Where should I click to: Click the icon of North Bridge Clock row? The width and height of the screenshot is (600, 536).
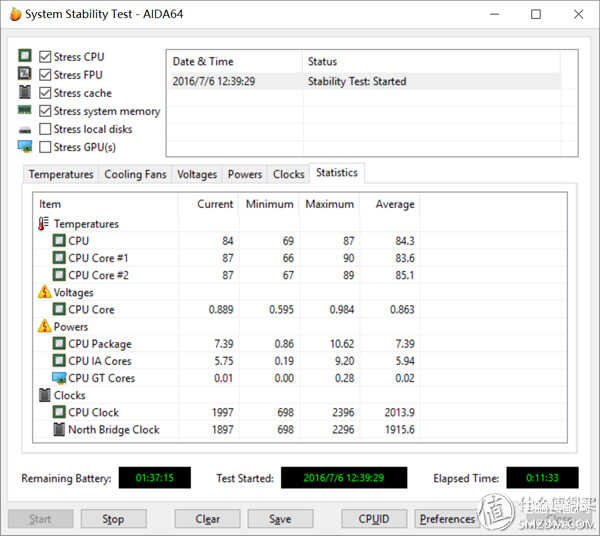[59, 429]
